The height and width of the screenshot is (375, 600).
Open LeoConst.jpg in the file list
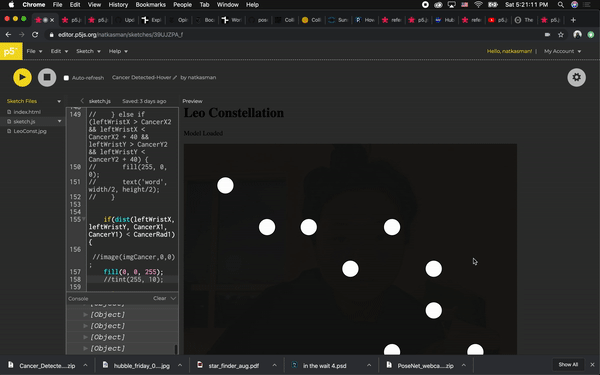click(30, 131)
